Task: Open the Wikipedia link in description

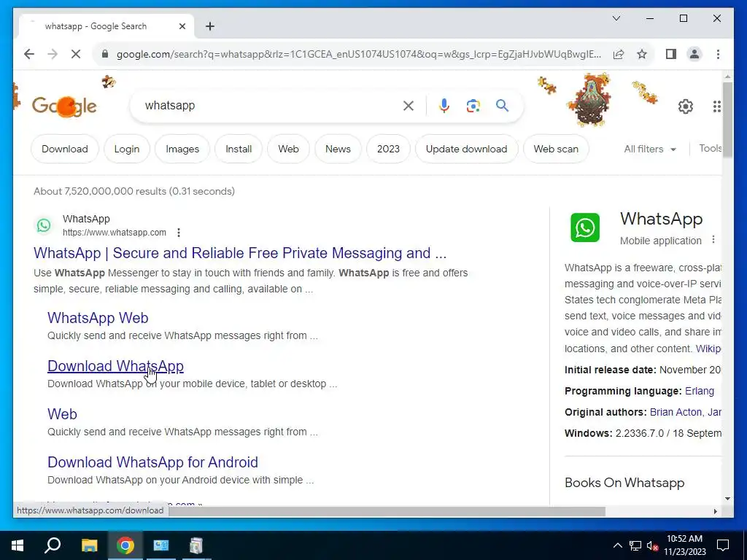Action: pos(708,349)
